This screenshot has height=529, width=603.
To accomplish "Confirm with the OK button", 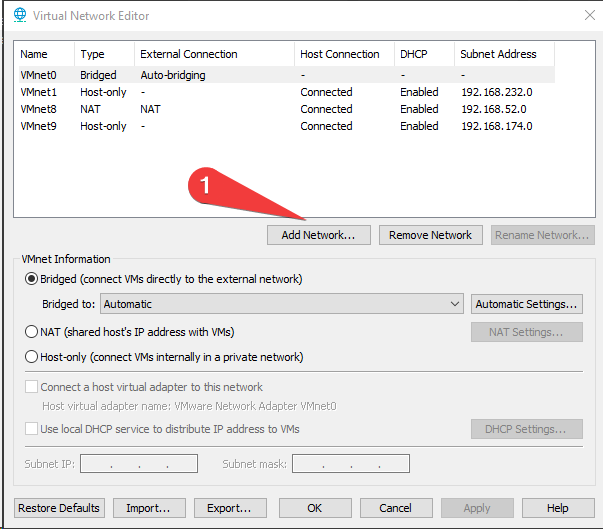I will [x=315, y=508].
